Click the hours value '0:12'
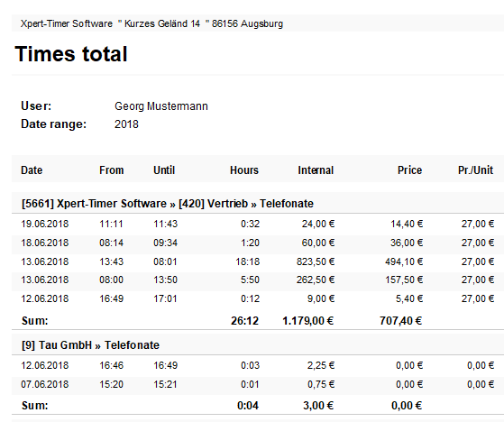Image resolution: width=504 pixels, height=422 pixels. click(x=250, y=298)
